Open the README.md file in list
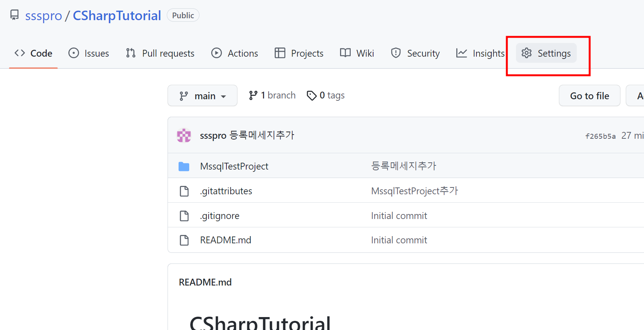 click(x=226, y=240)
